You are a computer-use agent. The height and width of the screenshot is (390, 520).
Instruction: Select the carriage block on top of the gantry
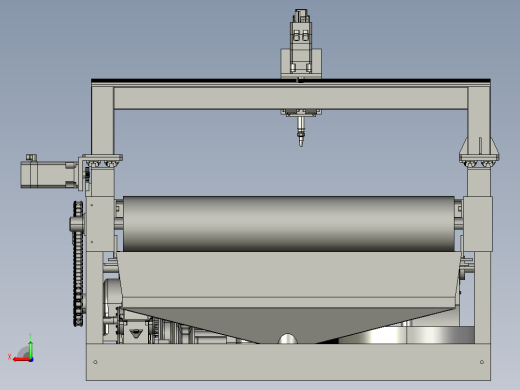pos(301,63)
